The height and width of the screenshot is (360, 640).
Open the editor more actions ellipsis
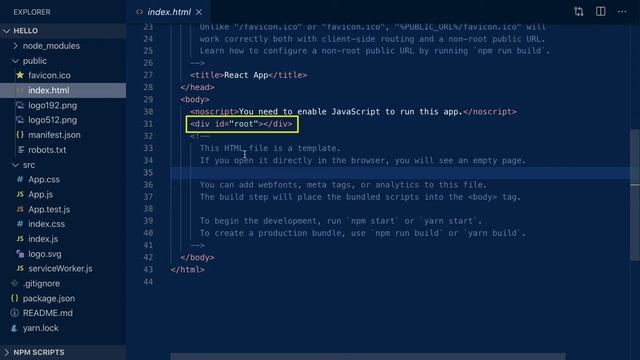(x=622, y=12)
